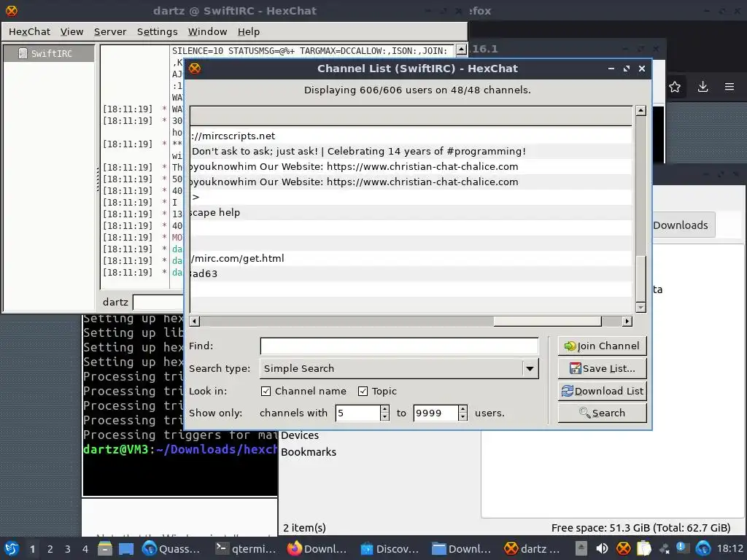Open the HexChat menu
Viewport: 747px width, 560px height.
tap(29, 31)
